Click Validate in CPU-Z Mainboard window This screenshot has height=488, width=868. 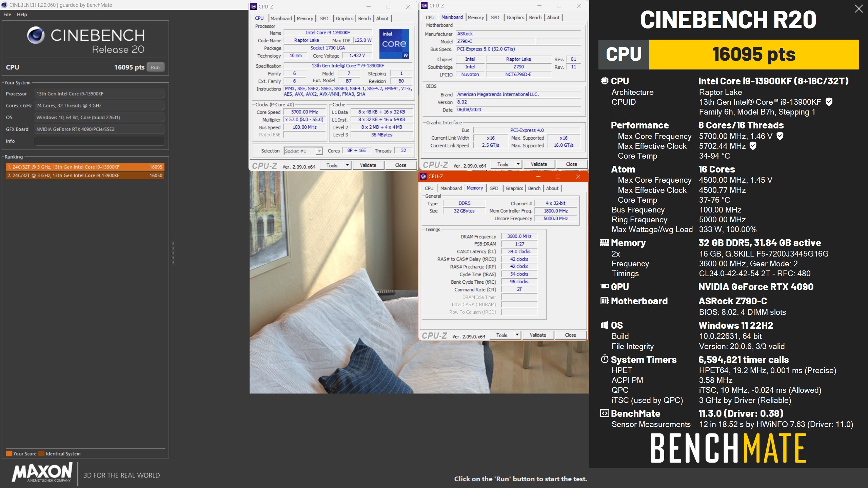point(539,164)
